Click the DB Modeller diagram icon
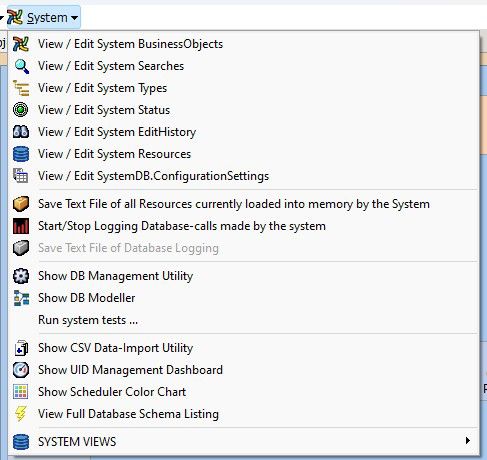This screenshot has width=487, height=460. (21, 298)
